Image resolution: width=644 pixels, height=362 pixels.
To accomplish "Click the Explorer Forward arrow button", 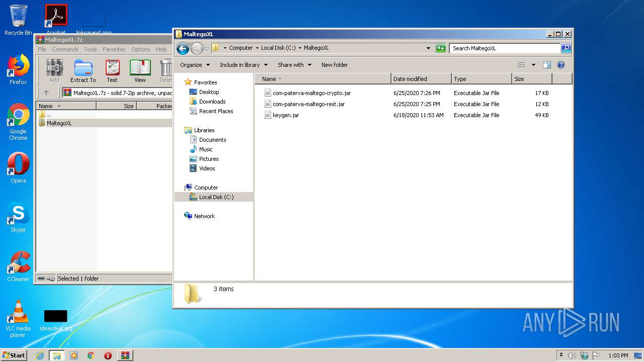I will (x=197, y=48).
